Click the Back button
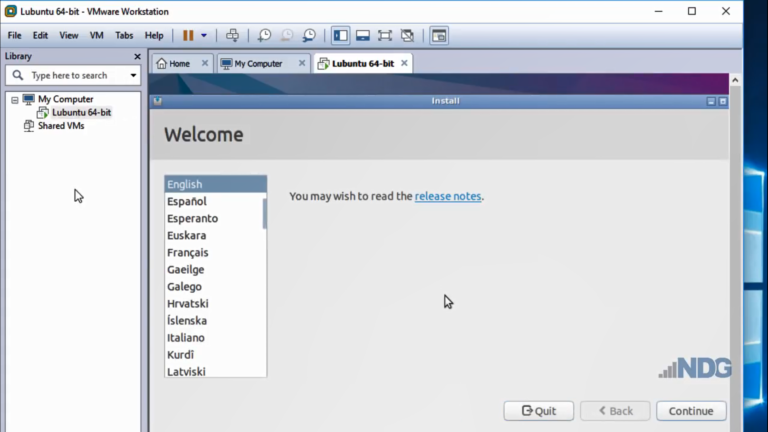The height and width of the screenshot is (432, 768). [x=615, y=411]
